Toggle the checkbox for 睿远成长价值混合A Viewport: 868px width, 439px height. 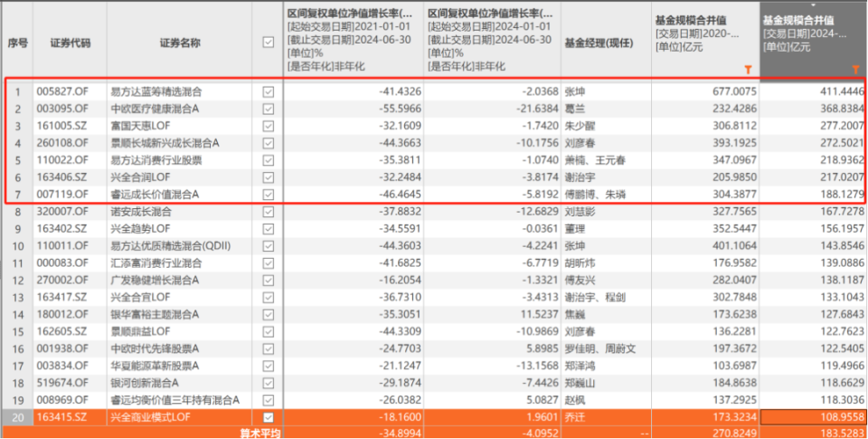pyautogui.click(x=269, y=196)
